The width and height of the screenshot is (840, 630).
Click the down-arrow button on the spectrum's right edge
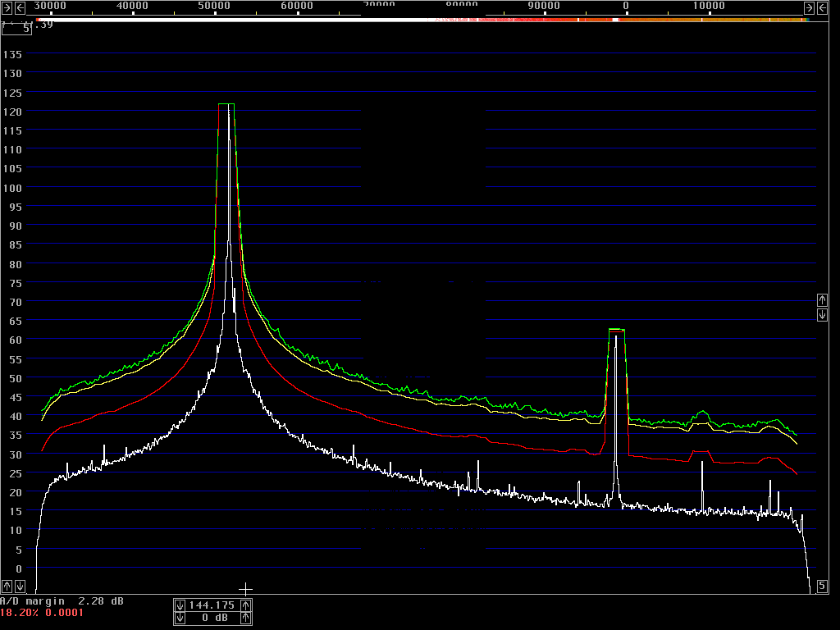point(822,315)
